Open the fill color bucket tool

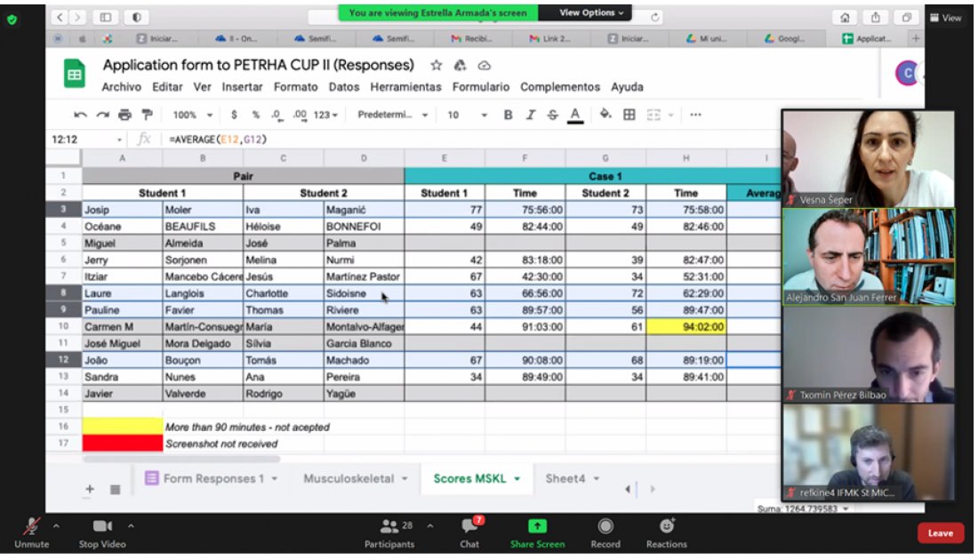click(x=605, y=115)
